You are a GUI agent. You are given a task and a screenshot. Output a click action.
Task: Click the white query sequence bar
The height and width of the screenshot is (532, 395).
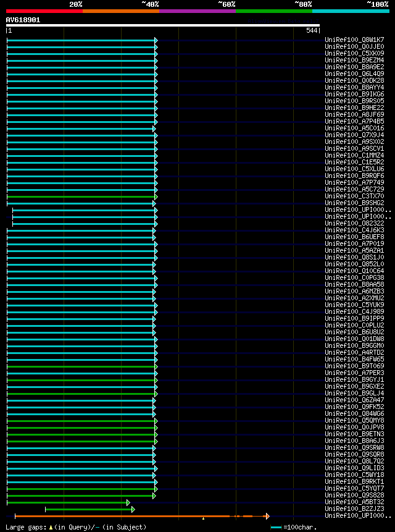(162, 25)
